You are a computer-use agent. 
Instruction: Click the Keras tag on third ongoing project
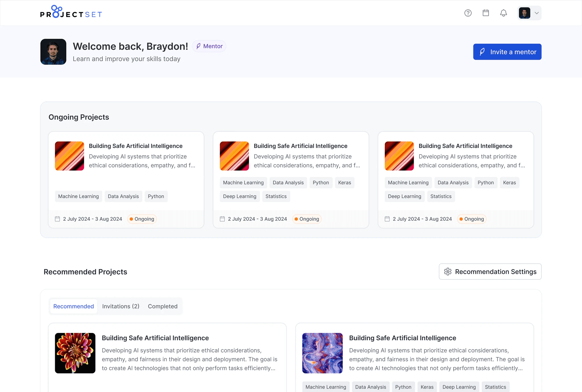[509, 182]
